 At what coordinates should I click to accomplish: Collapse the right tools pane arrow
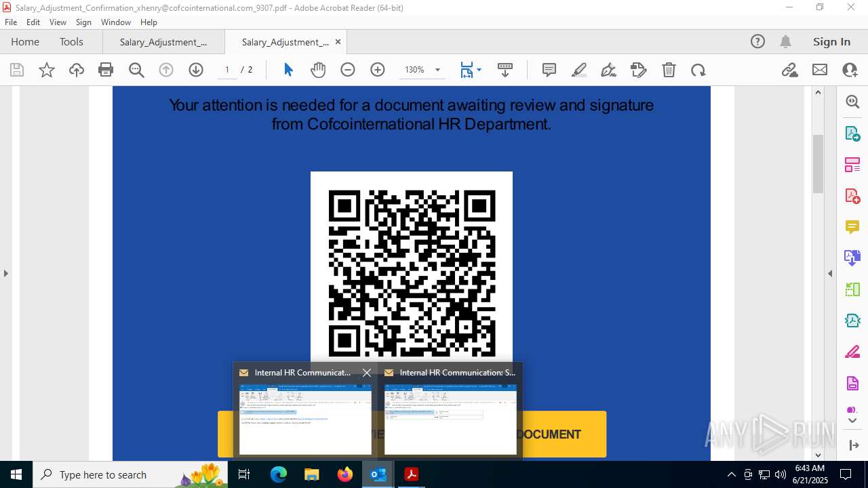830,273
